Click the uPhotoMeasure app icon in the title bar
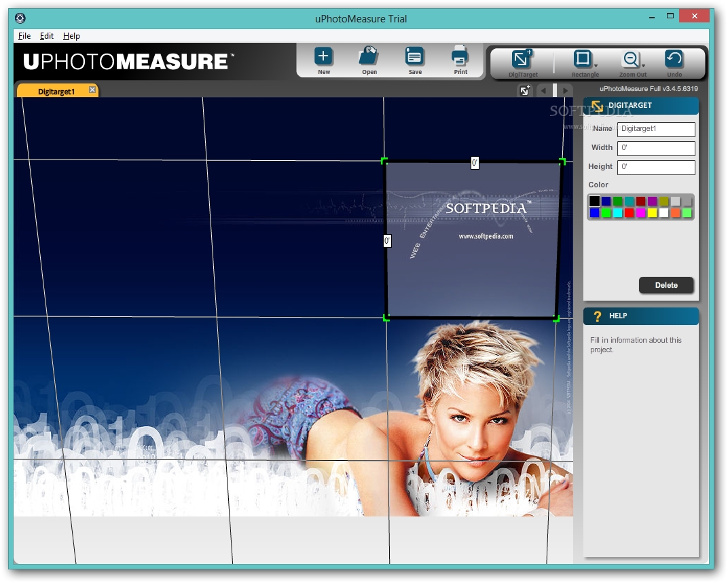 [x=20, y=18]
